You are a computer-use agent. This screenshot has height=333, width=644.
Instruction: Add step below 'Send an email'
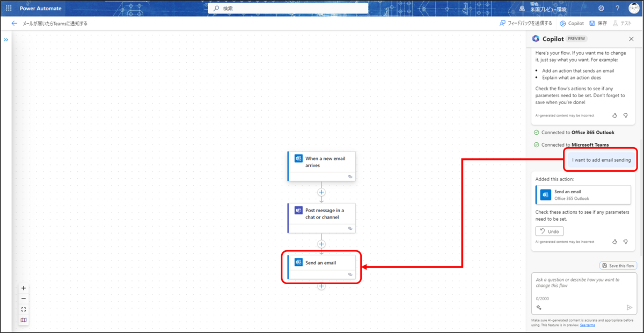(321, 286)
